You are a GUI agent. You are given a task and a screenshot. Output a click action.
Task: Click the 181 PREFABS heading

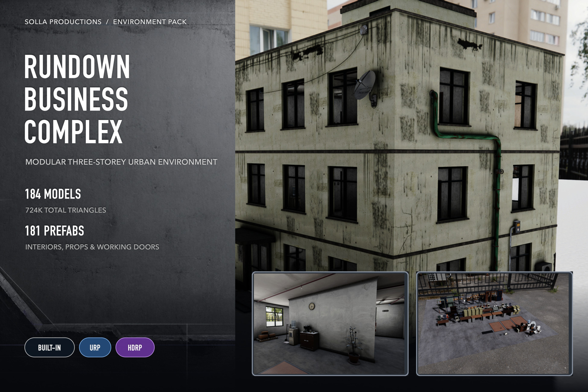tap(54, 231)
